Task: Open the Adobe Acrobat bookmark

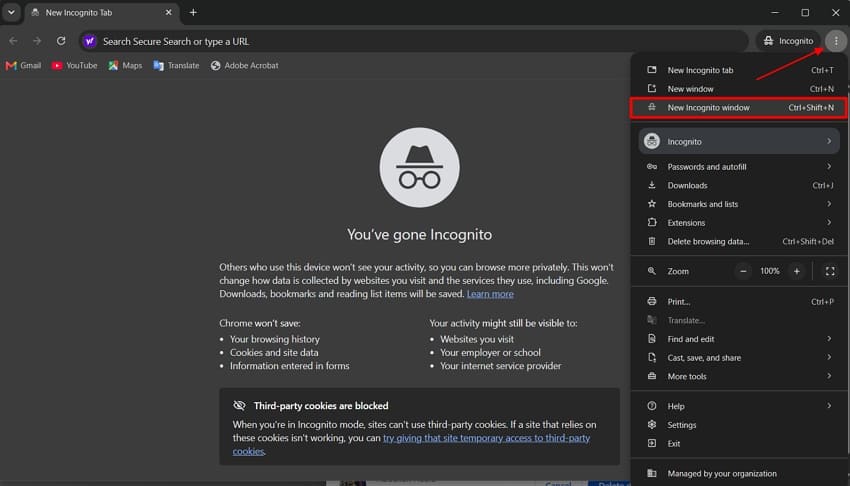Action: tap(244, 66)
